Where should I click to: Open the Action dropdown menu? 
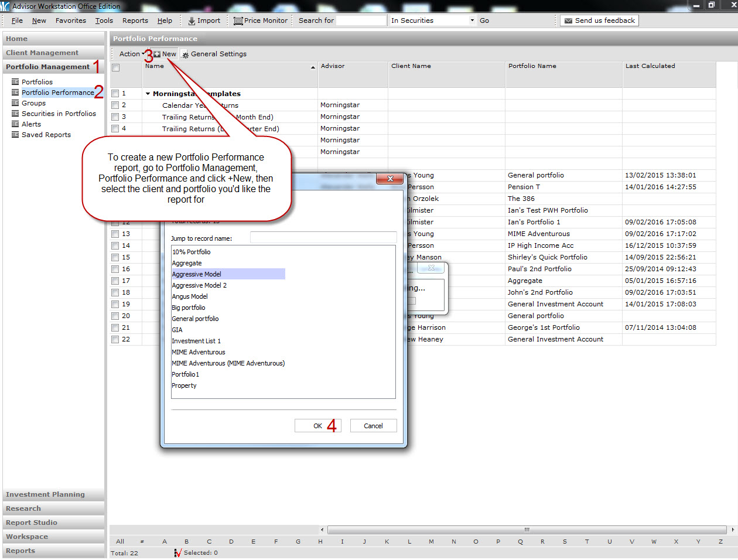(132, 54)
